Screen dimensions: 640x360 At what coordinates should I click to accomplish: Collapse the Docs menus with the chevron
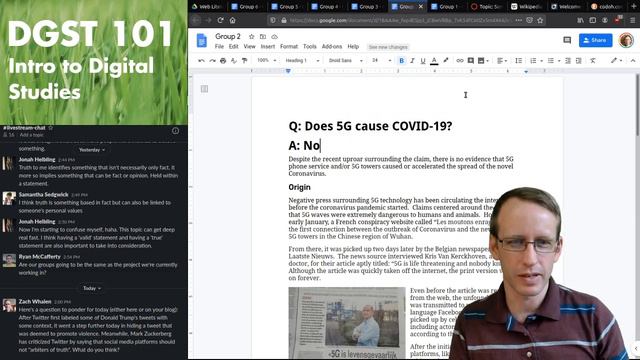point(633,60)
